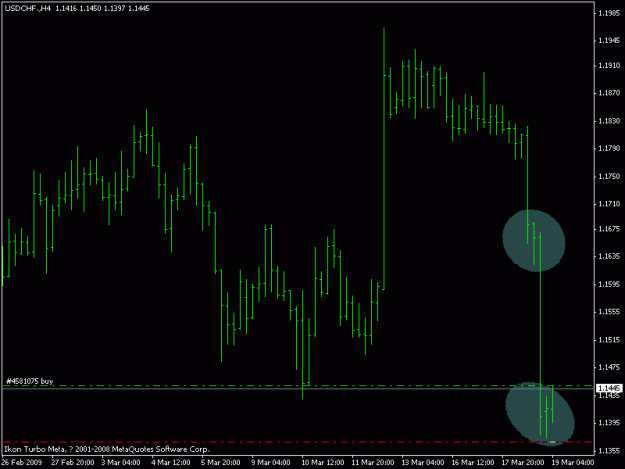This screenshot has width=625, height=469.
Task: Click the 13 Mar 04:00 time label
Action: click(x=423, y=463)
